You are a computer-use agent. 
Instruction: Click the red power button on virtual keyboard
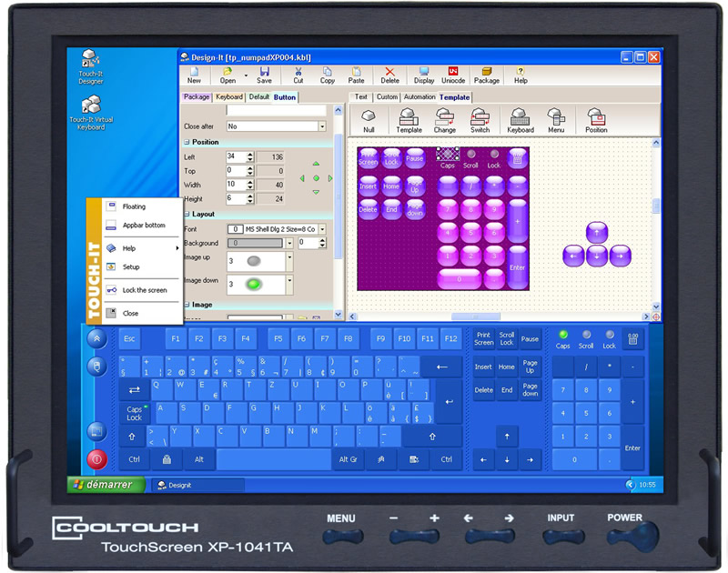97,459
